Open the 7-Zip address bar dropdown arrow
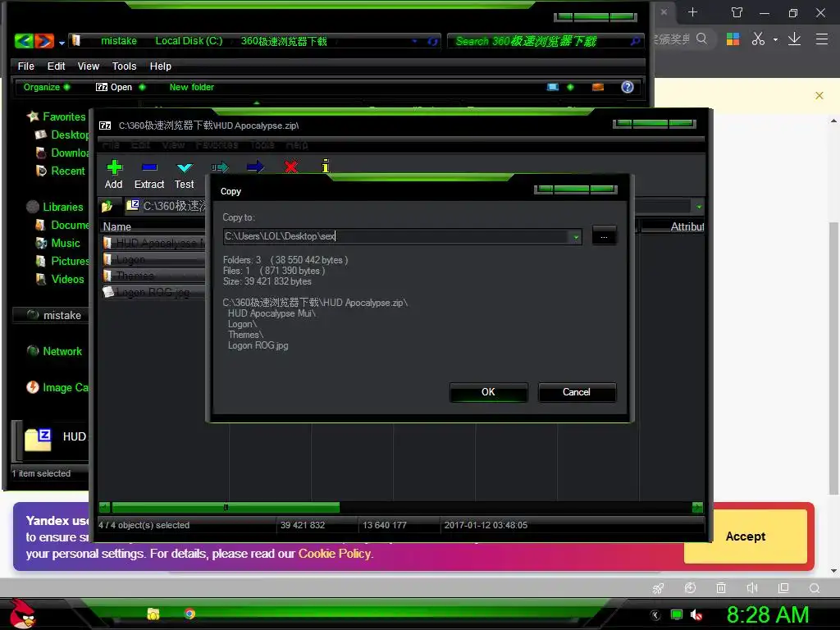Screen dimensions: 840x630 click(699, 206)
